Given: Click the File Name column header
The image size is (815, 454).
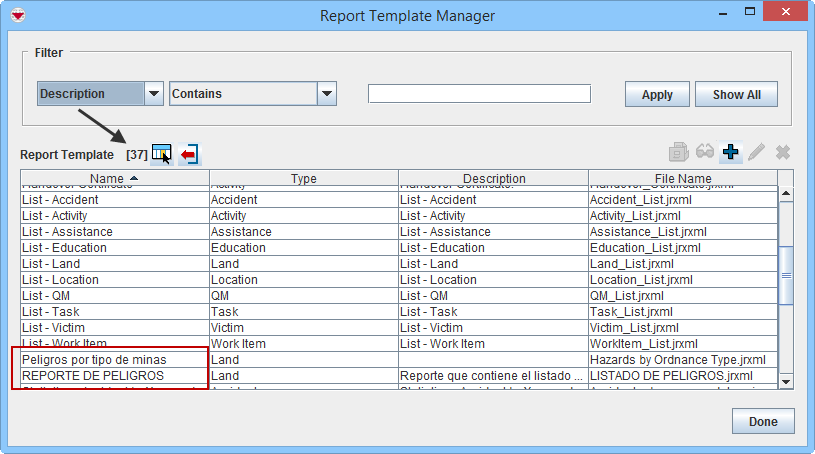Looking at the screenshot, I should (x=682, y=179).
